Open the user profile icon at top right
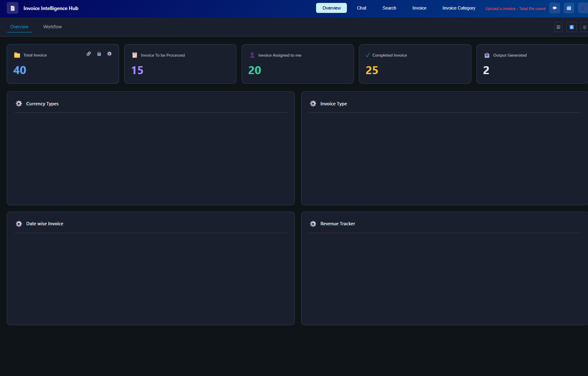Viewport: 588px width, 376px height. [x=583, y=8]
